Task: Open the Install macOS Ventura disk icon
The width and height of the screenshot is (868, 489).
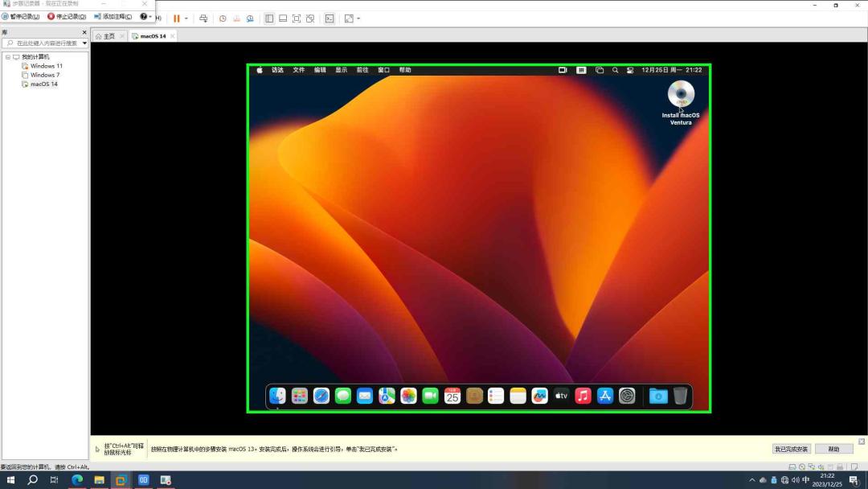Action: pos(681,94)
